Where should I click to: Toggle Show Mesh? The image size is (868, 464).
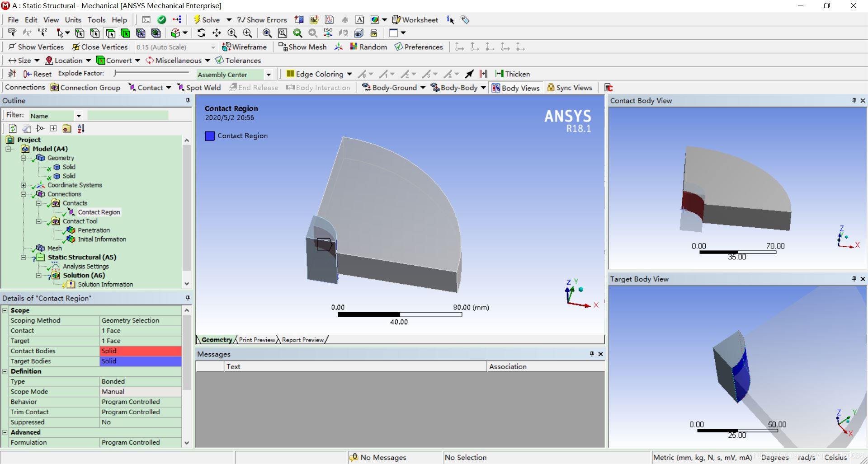(302, 47)
